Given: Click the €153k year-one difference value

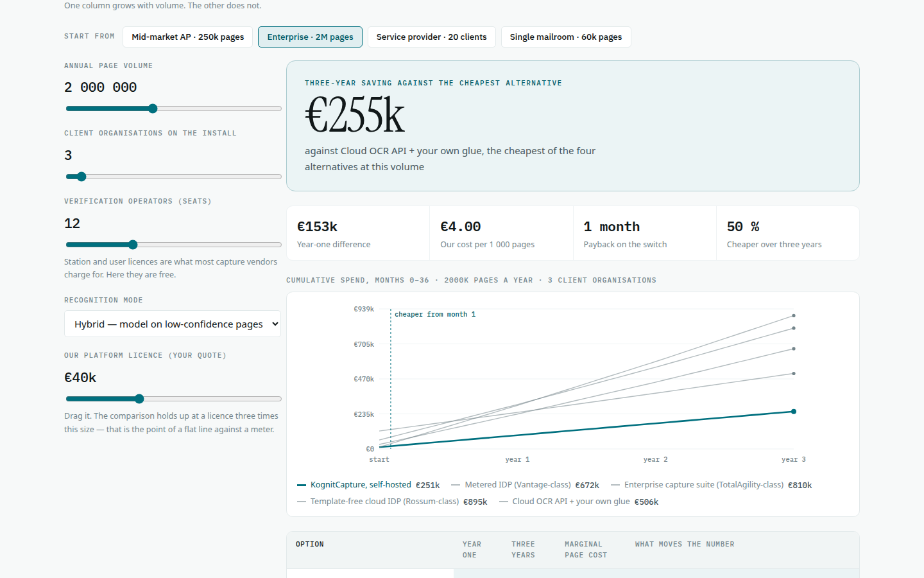Looking at the screenshot, I should [317, 227].
